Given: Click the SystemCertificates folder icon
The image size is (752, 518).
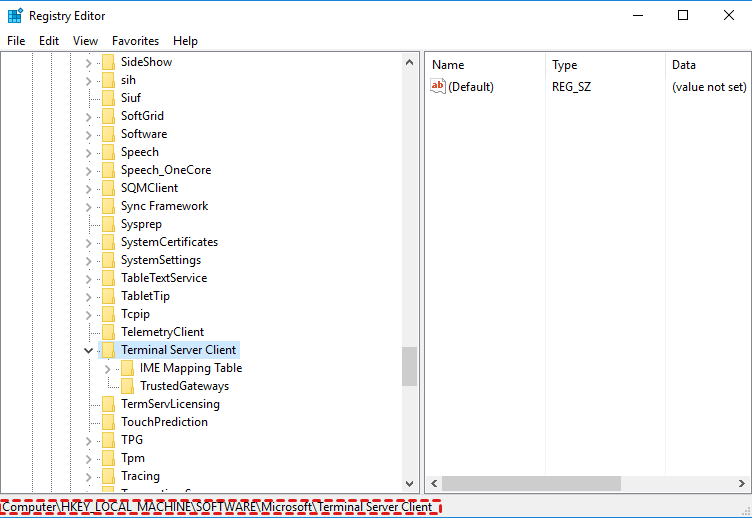Looking at the screenshot, I should [x=108, y=242].
